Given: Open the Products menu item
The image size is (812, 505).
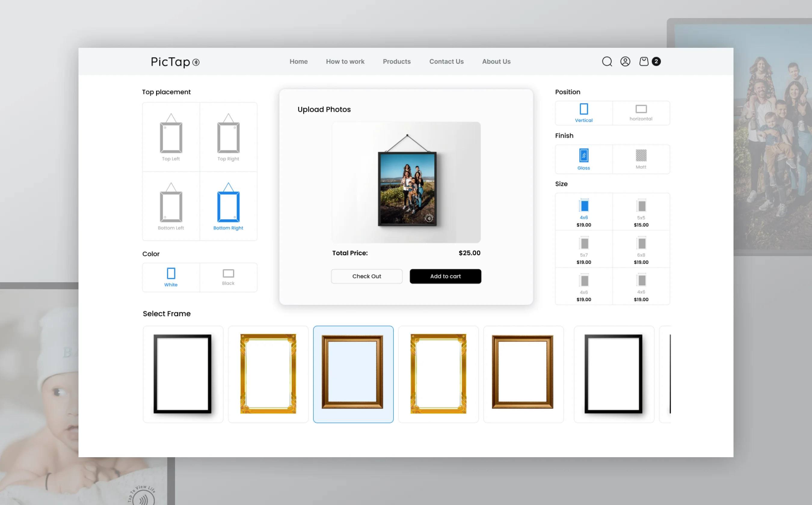Looking at the screenshot, I should point(397,61).
